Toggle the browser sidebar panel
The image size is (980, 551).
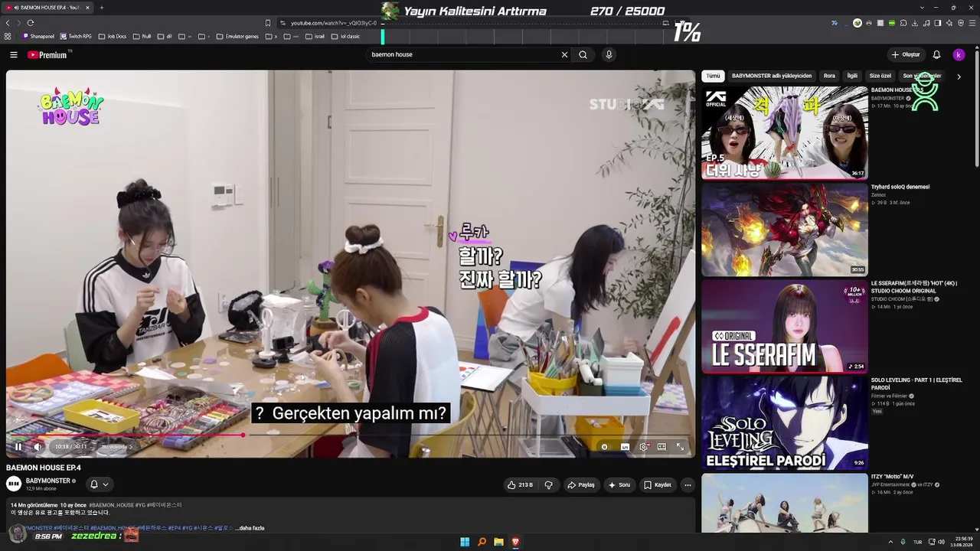(x=938, y=23)
